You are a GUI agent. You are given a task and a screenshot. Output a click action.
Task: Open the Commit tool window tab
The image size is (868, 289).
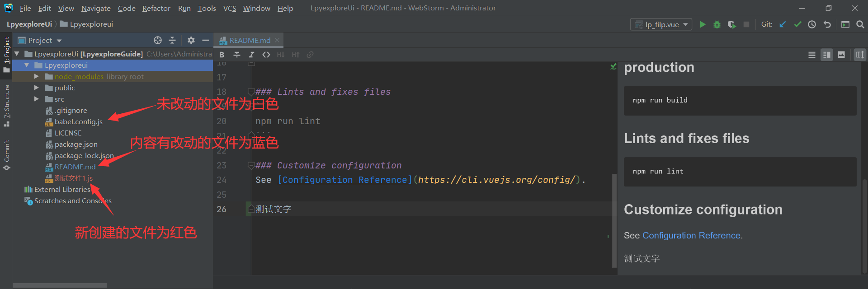[7, 155]
